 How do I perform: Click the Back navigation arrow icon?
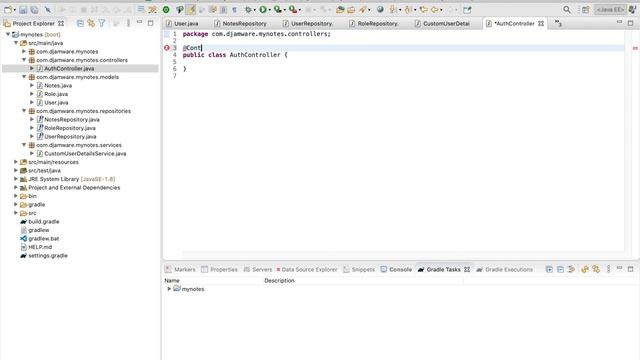coord(435,9)
